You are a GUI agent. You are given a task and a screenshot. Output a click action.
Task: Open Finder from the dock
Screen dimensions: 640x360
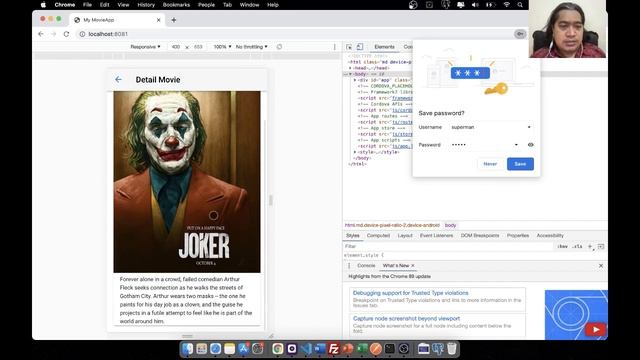click(187, 349)
